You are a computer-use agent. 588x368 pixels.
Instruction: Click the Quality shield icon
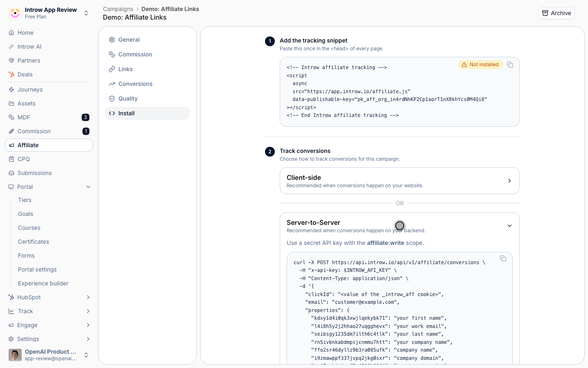tap(112, 99)
